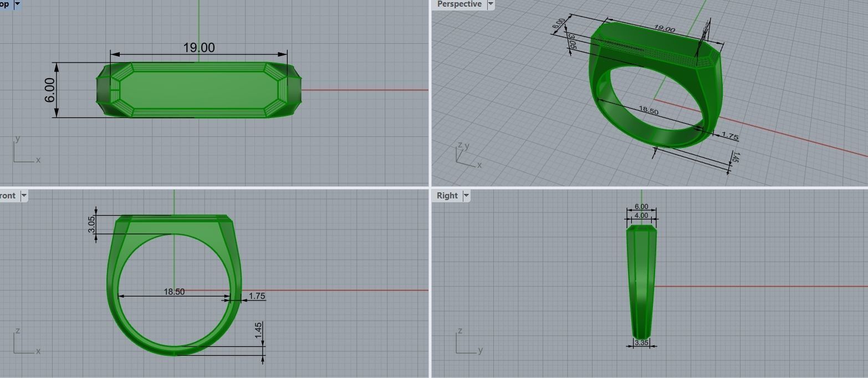Image resolution: width=868 pixels, height=378 pixels.
Task: Select the 19.00 dimension in Top view
Action: pos(199,48)
